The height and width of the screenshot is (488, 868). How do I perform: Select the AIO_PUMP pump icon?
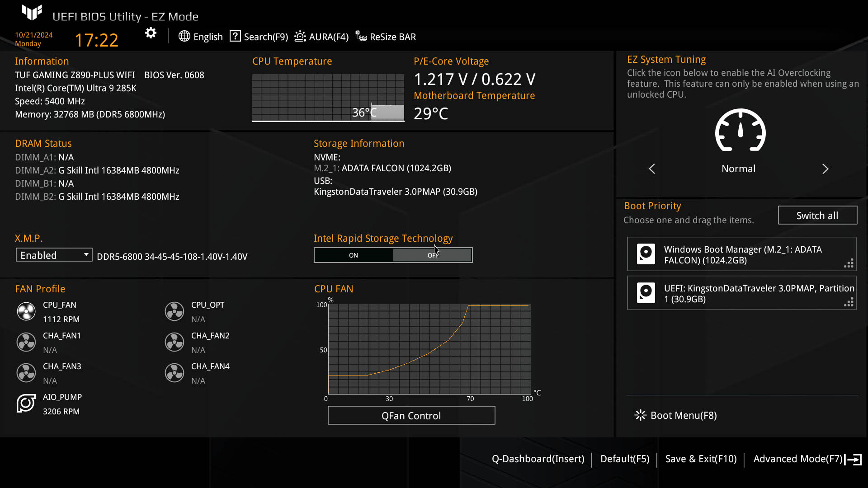pyautogui.click(x=26, y=403)
